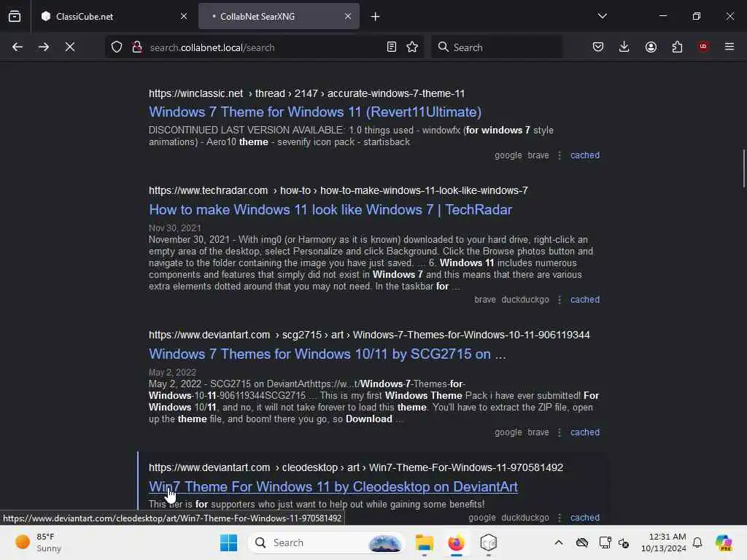
Task: Bookmark this page with star
Action: pyautogui.click(x=412, y=47)
